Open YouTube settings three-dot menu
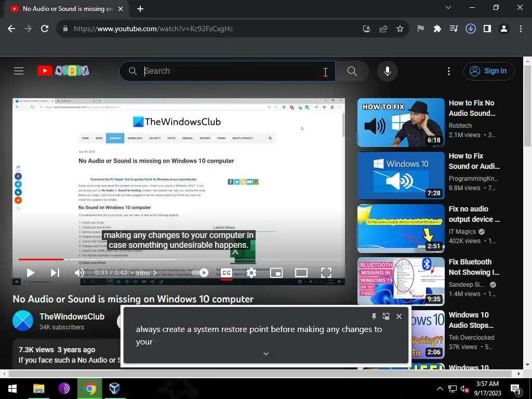The image size is (532, 399). pos(448,71)
